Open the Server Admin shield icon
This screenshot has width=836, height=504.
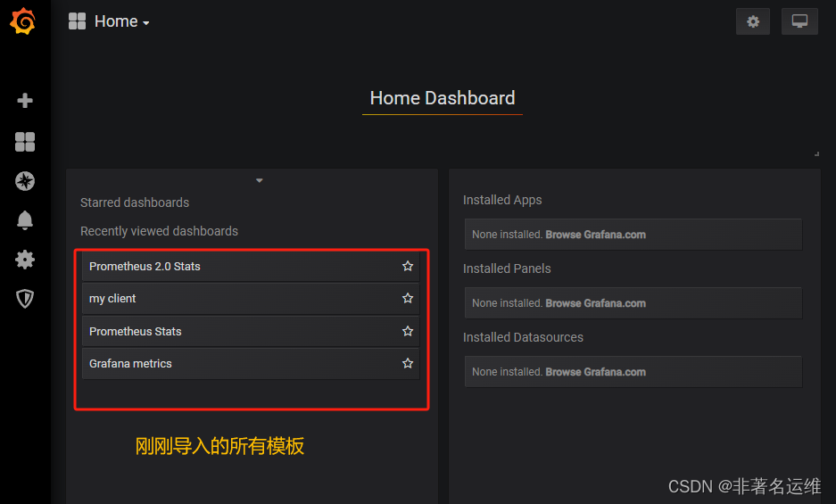tap(24, 299)
